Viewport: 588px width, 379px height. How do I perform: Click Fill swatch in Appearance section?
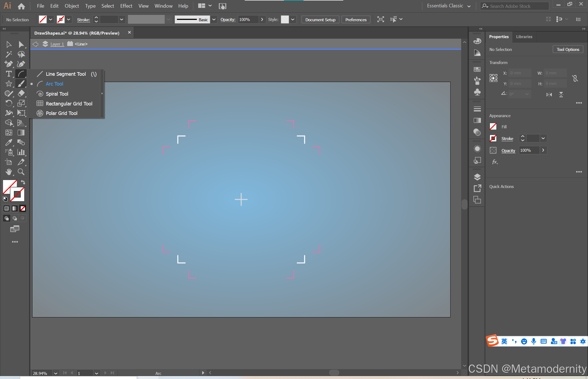(x=493, y=127)
